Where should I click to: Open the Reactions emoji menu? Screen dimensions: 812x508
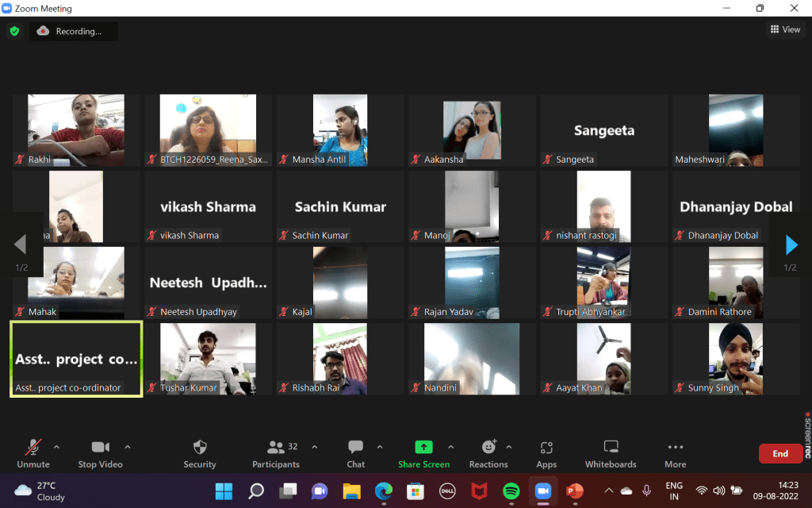pos(488,448)
